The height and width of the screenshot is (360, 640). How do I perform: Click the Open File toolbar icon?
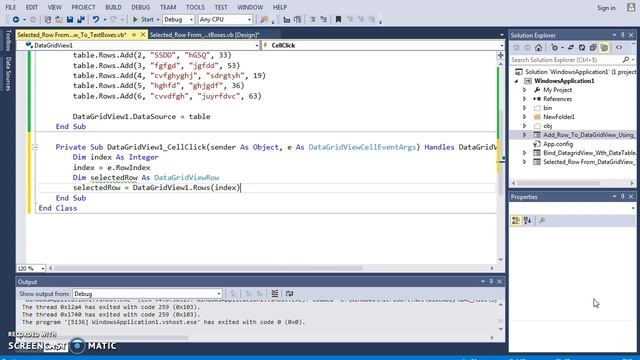[x=59, y=19]
